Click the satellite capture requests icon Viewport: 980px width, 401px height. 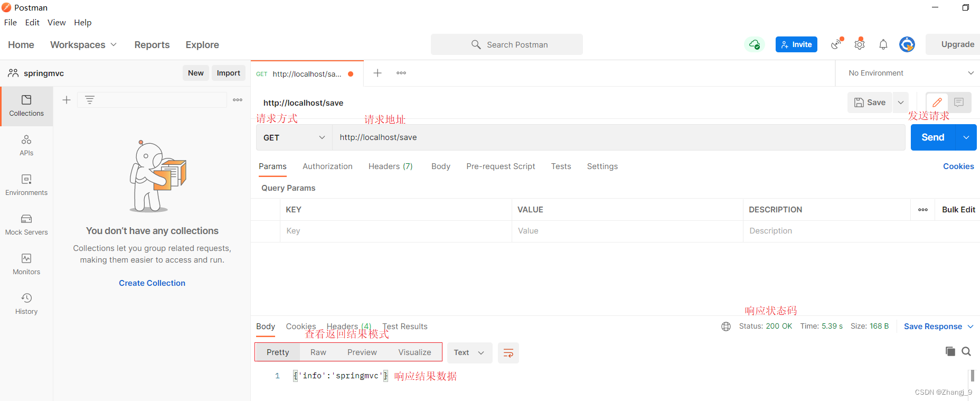[x=837, y=44]
